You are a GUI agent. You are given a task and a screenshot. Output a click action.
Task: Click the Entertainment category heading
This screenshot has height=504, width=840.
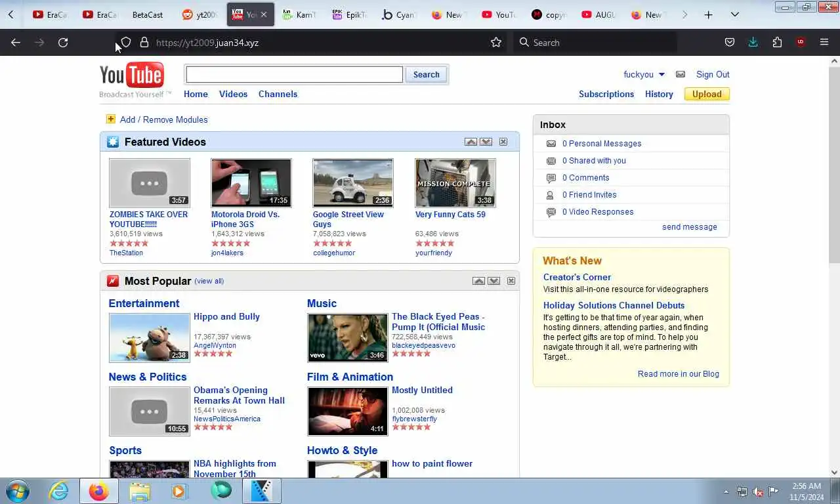[x=144, y=303]
